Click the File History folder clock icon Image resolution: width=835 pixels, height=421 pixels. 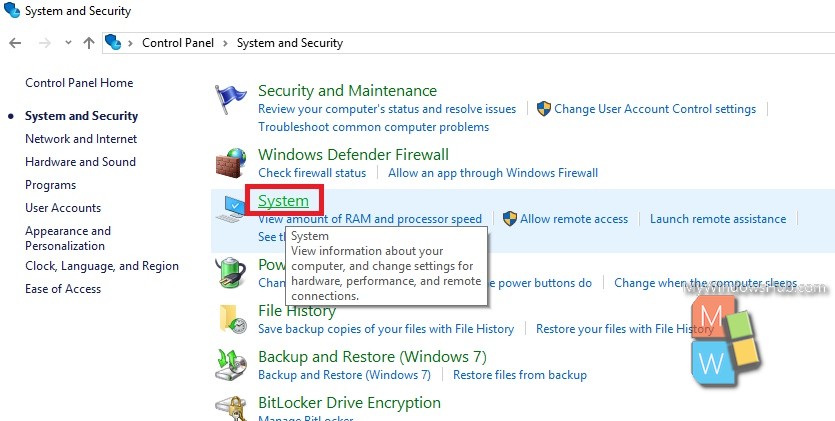pos(233,319)
